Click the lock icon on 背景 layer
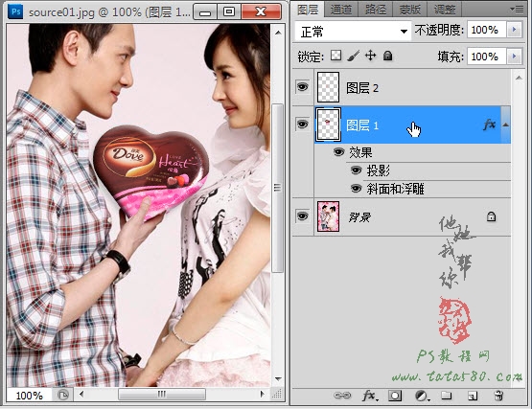Viewport: 532px width, 409px height. coord(491,216)
